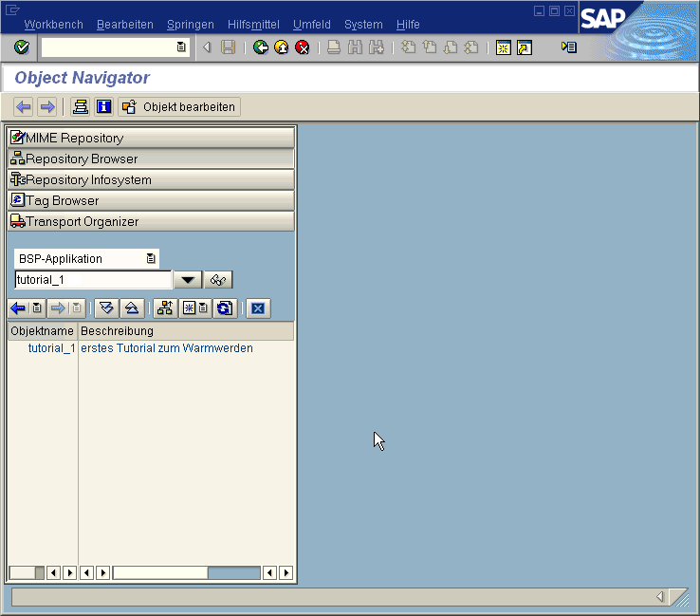The height and width of the screenshot is (616, 700).
Task: Click the superior object list hierarchy icon
Action: click(x=165, y=308)
